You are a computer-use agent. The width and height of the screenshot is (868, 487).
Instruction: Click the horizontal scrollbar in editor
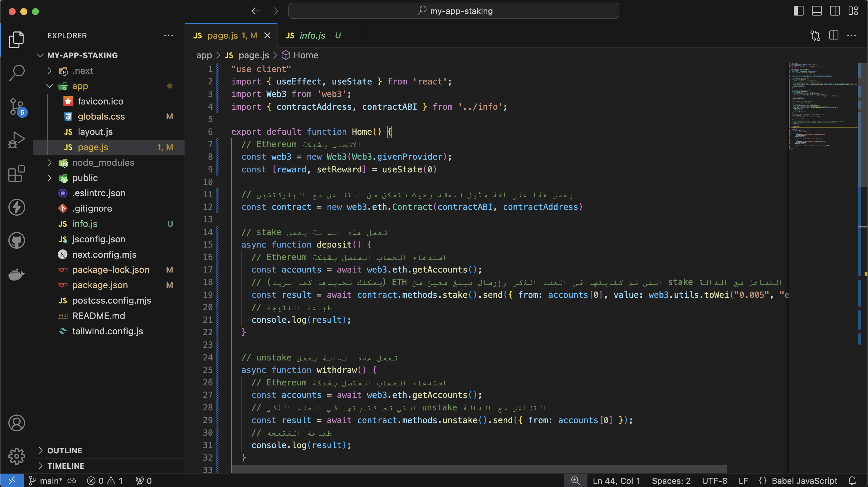click(x=478, y=468)
